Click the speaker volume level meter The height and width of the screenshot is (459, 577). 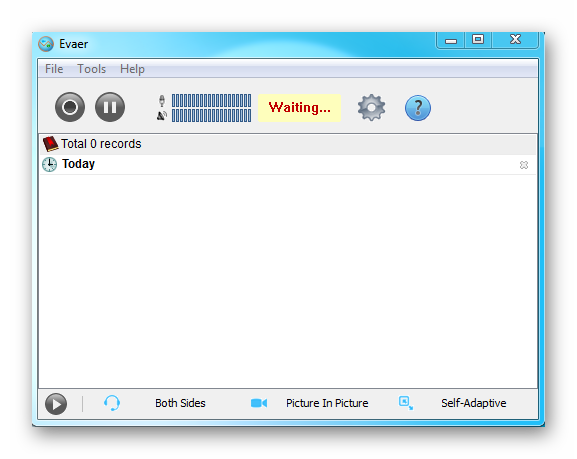tap(212, 116)
